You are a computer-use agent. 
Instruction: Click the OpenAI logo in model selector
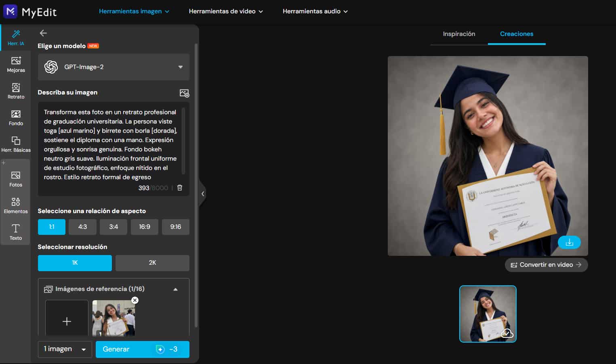(x=51, y=67)
